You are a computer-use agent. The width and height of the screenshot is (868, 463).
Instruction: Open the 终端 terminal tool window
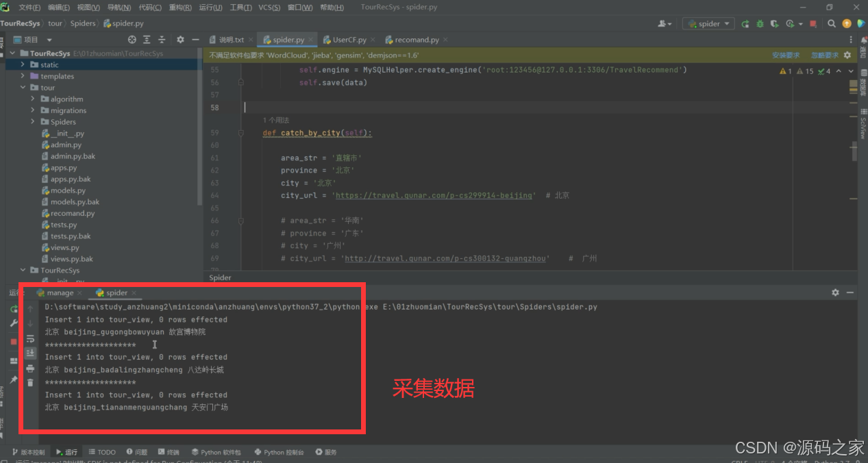(169, 452)
